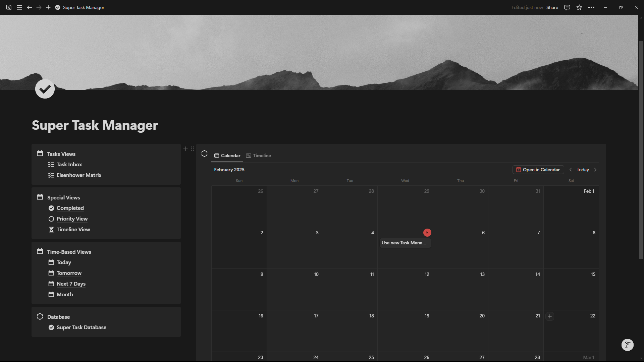Navigate back using the back arrow icon
Image resolution: width=644 pixels, height=362 pixels.
click(30, 7)
